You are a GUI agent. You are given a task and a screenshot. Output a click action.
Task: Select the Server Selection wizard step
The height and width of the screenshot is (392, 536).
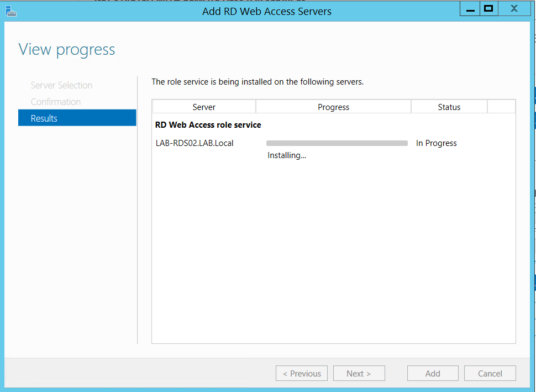coord(61,85)
